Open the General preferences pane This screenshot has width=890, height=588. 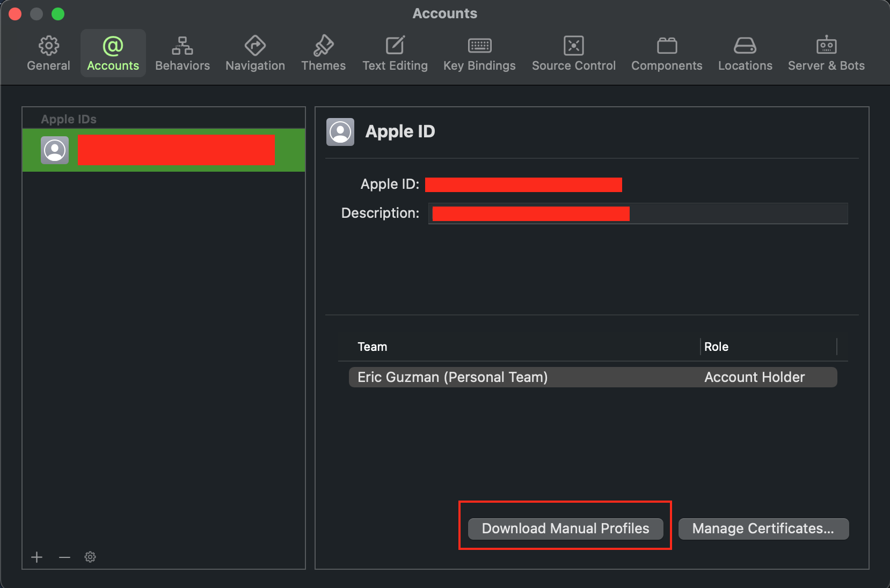pyautogui.click(x=48, y=53)
